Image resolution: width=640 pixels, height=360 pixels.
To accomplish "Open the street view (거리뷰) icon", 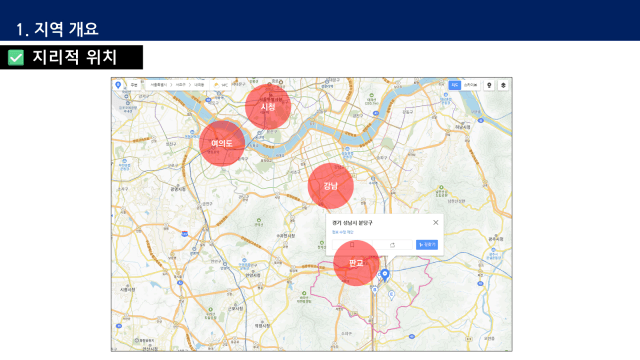I will tap(489, 85).
